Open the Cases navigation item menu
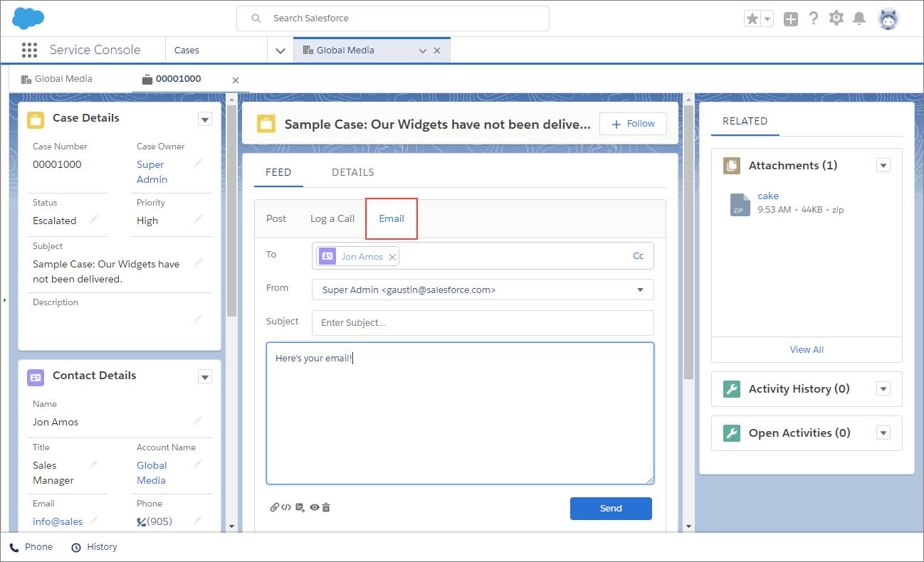Screen dimensions: 924x562 280,51
